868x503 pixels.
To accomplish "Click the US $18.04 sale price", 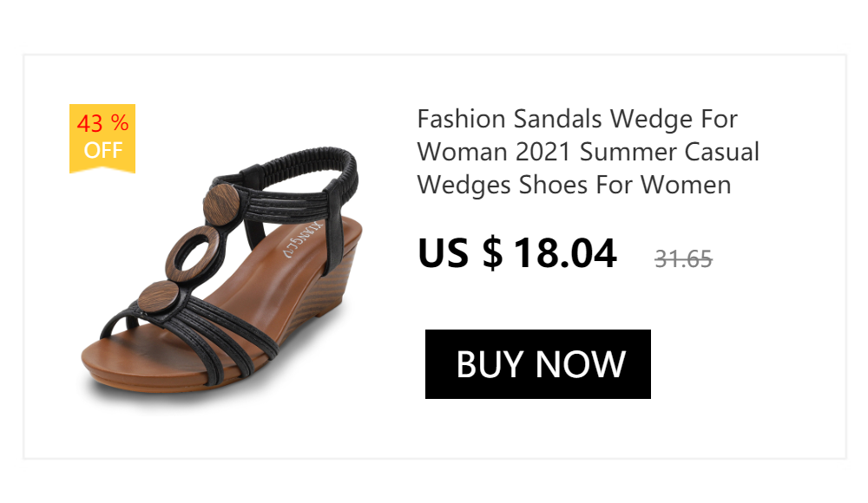I will (517, 253).
